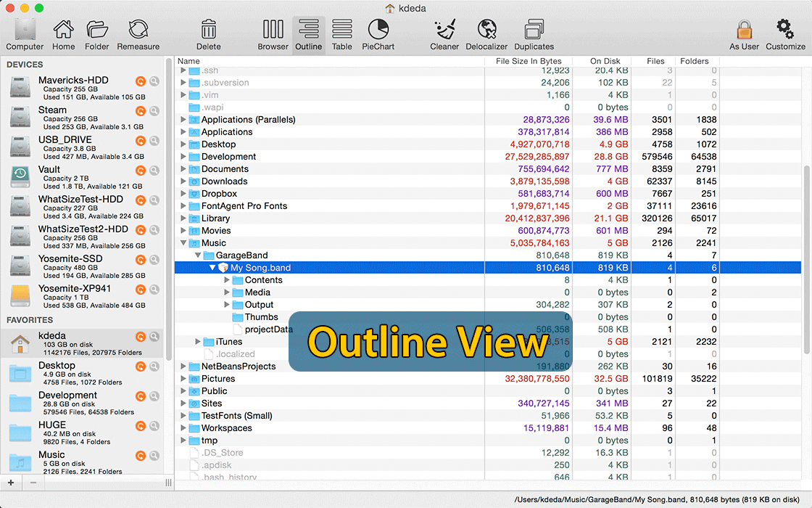Screen dimensions: 812x508
Task: Click the add (+) button below the sidebar
Action: (x=10, y=482)
